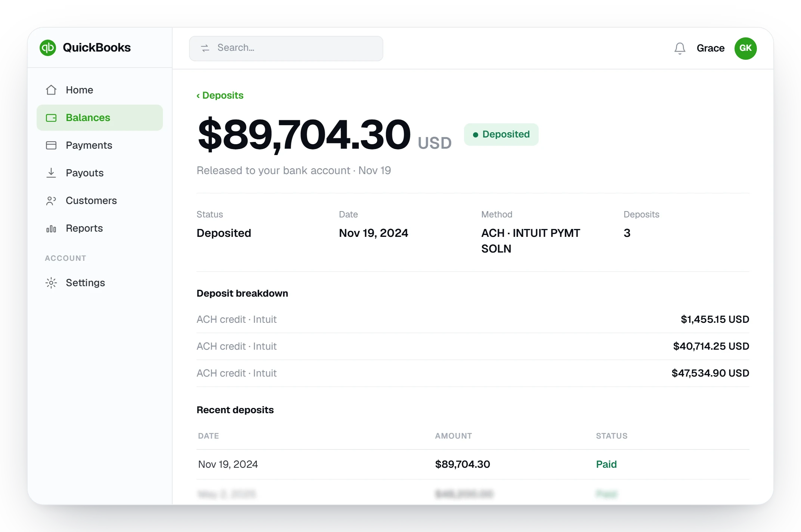The height and width of the screenshot is (532, 801).
Task: Click the Reports bar chart icon
Action: pyautogui.click(x=51, y=228)
